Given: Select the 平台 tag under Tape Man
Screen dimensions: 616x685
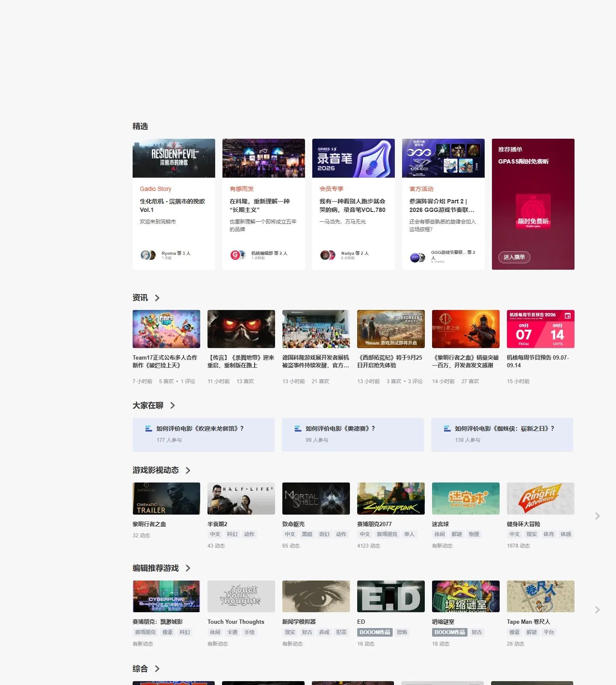Looking at the screenshot, I should tap(549, 632).
